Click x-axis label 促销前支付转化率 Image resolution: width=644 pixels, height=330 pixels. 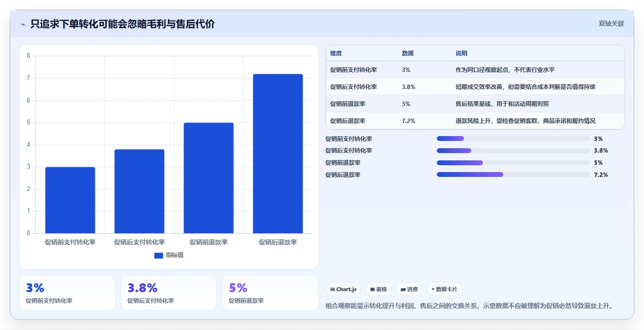[x=70, y=242]
